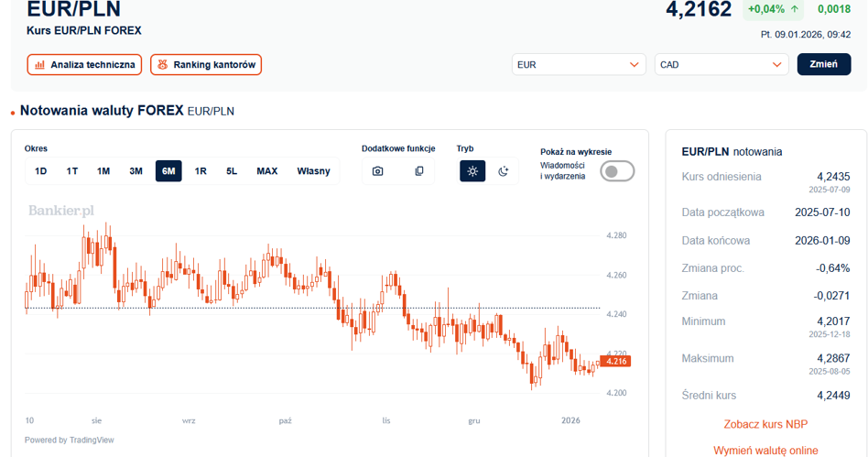Click the 'lis' label on time axis
Image resolution: width=868 pixels, height=457 pixels.
coord(385,420)
